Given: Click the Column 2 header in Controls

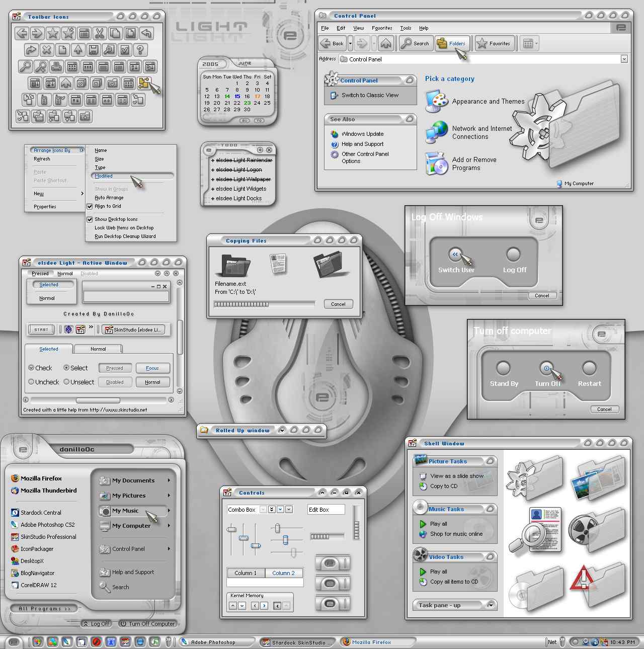Looking at the screenshot, I should [x=283, y=573].
